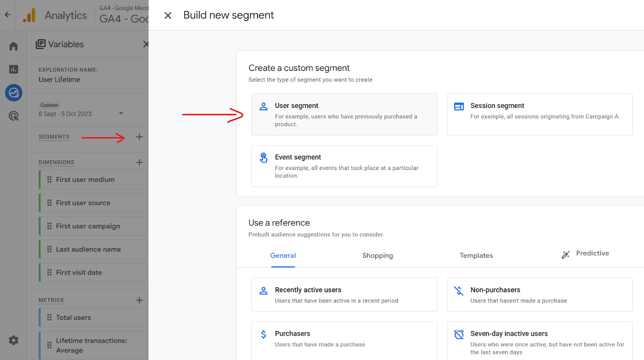Click the Non-purchasers crossed dollar icon

click(459, 291)
